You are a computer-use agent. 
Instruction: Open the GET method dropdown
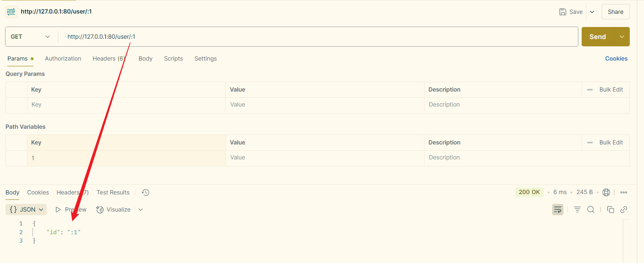pyautogui.click(x=31, y=36)
